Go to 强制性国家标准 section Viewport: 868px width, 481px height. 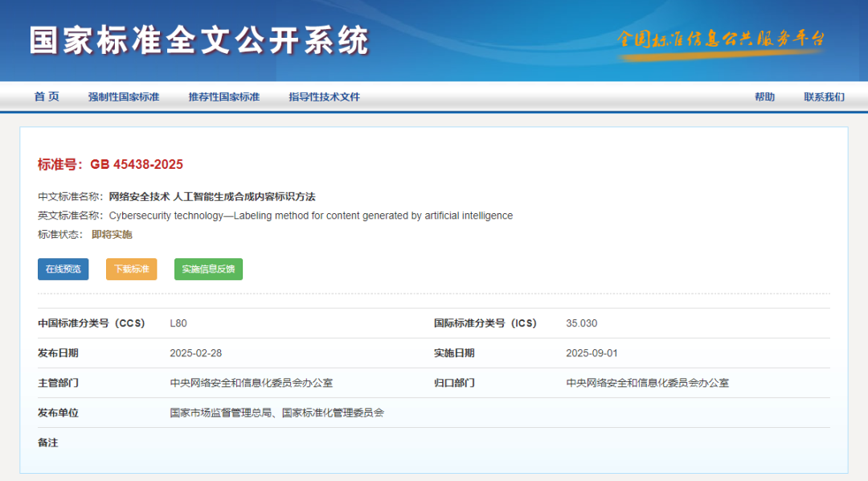(124, 97)
